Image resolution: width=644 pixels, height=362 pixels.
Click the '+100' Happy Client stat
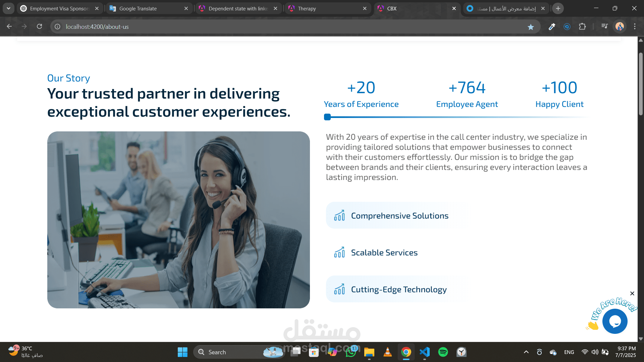point(559,94)
